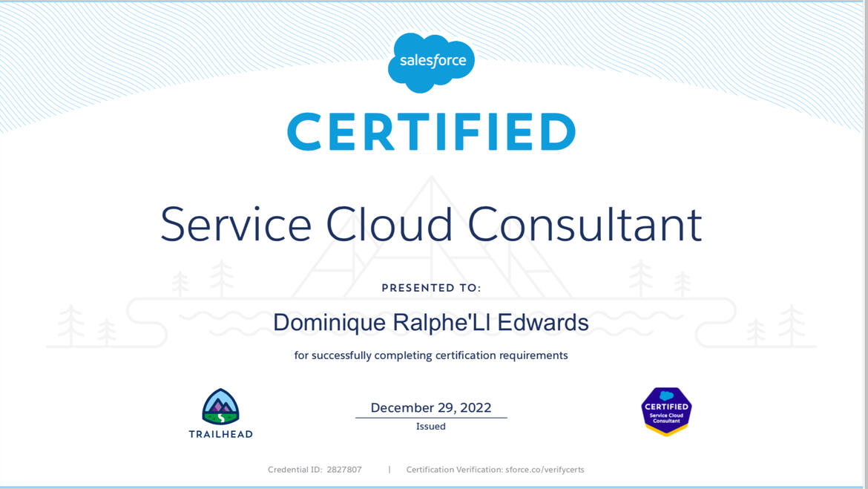Image resolution: width=868 pixels, height=489 pixels.
Task: Select the purple Certified Service Cloud Consultant badge
Action: tap(666, 410)
